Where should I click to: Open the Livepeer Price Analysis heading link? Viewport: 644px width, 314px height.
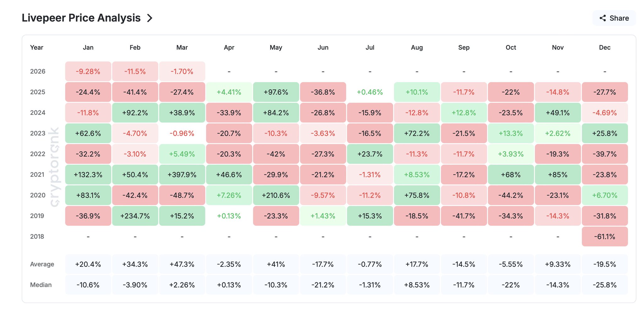click(81, 18)
